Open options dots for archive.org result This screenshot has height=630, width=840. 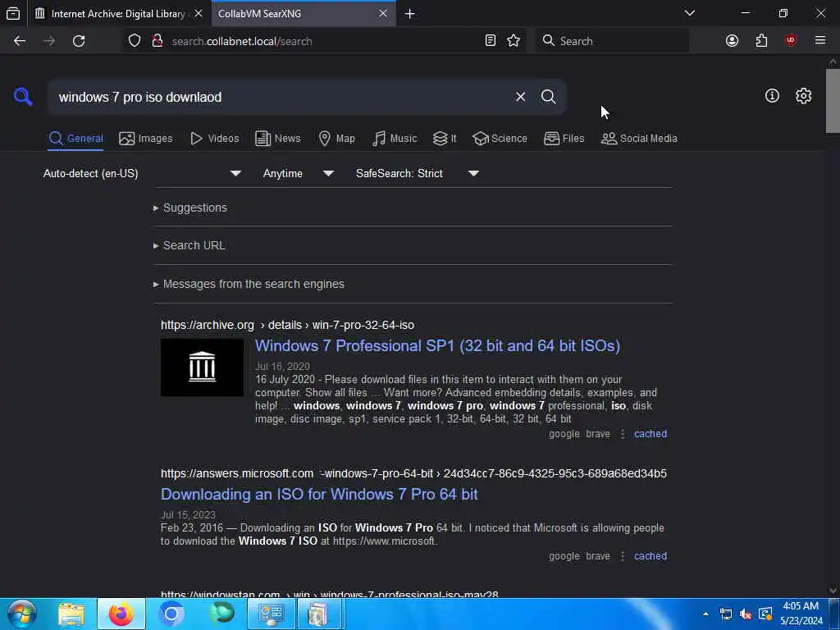click(x=623, y=434)
